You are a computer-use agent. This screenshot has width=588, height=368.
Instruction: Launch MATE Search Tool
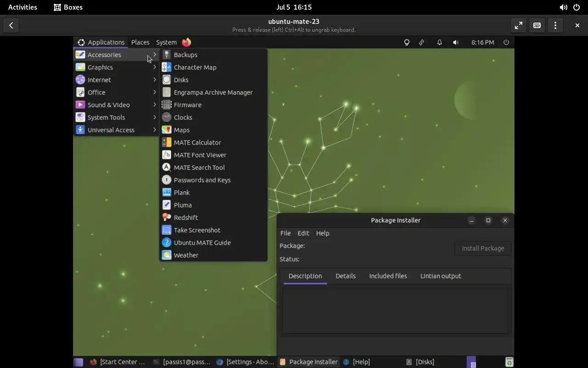213,167
